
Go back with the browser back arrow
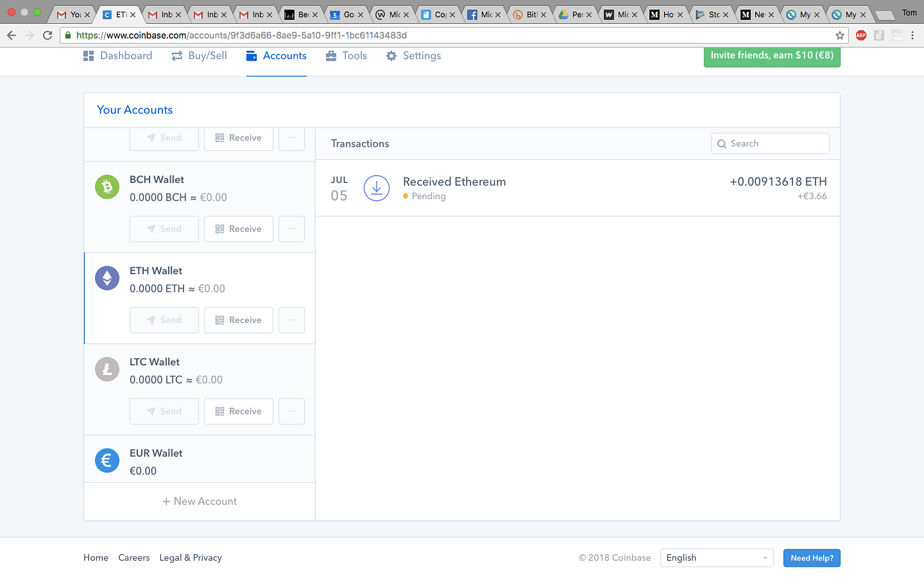tap(11, 36)
